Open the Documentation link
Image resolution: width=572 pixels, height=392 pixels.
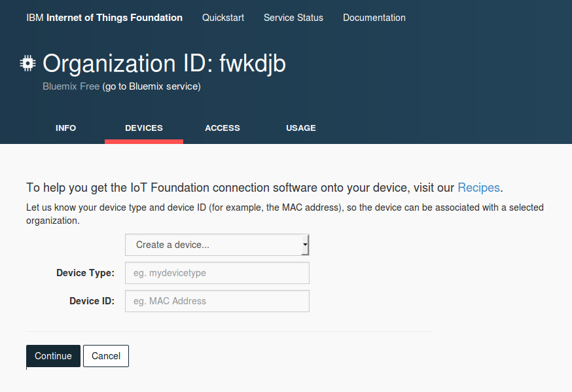point(374,18)
